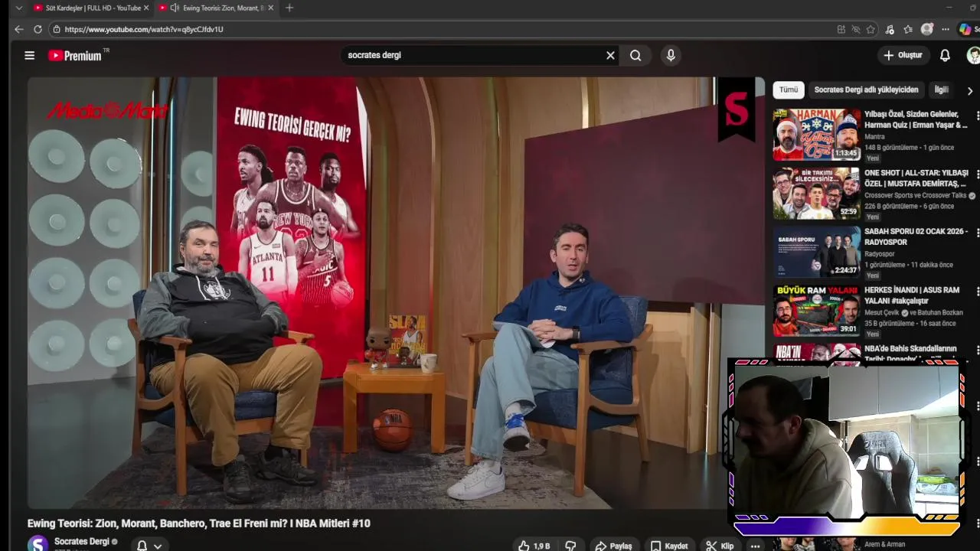View site info icon in address bar

point(56,29)
